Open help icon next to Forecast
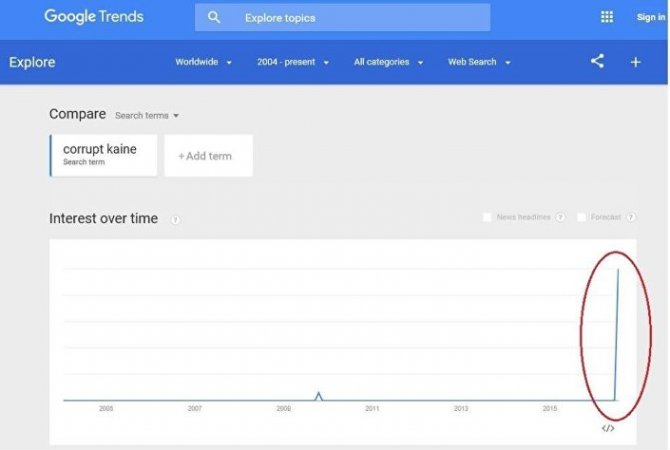This screenshot has height=450, width=670. (631, 217)
